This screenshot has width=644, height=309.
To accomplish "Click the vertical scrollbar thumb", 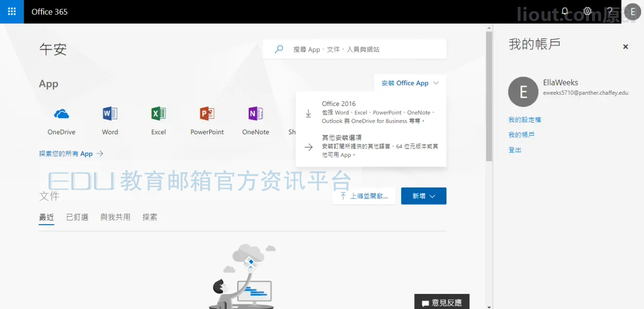I will pyautogui.click(x=489, y=97).
